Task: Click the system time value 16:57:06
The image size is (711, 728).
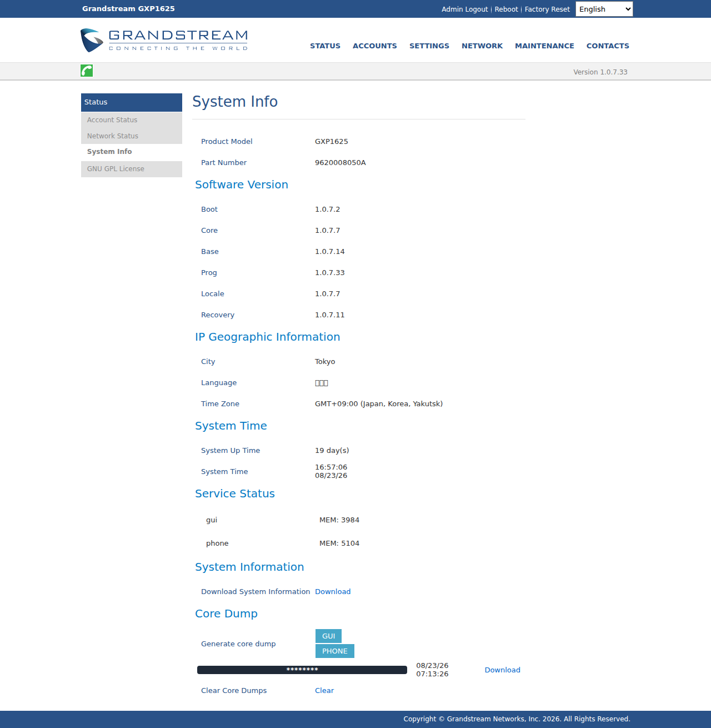Action: click(x=331, y=467)
